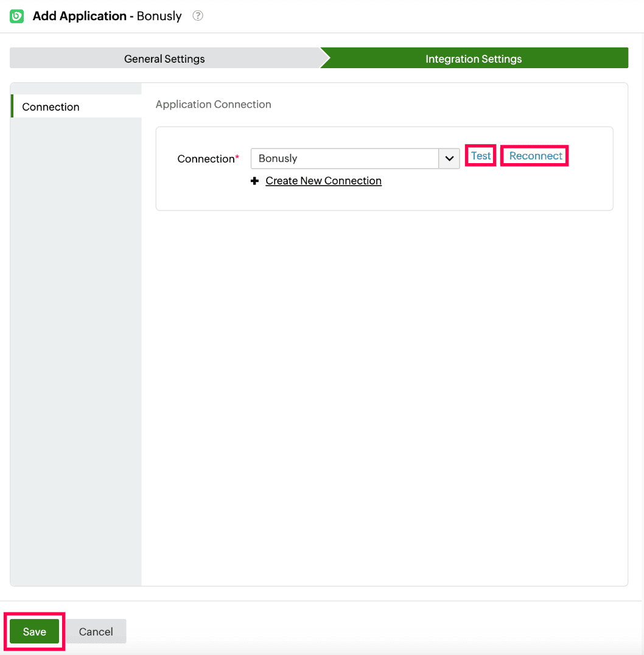Viewport: 644px width, 655px height.
Task: Expand the Connection dropdown arrow
Action: (x=449, y=158)
